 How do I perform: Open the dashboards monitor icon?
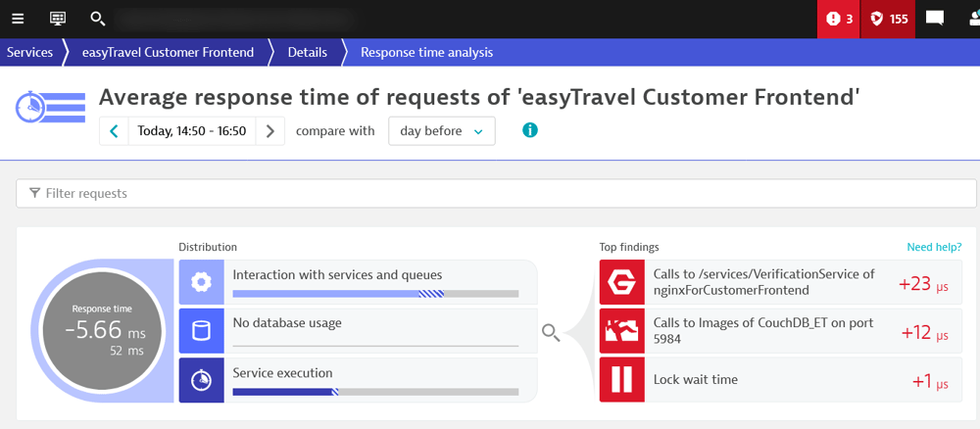coord(58,19)
